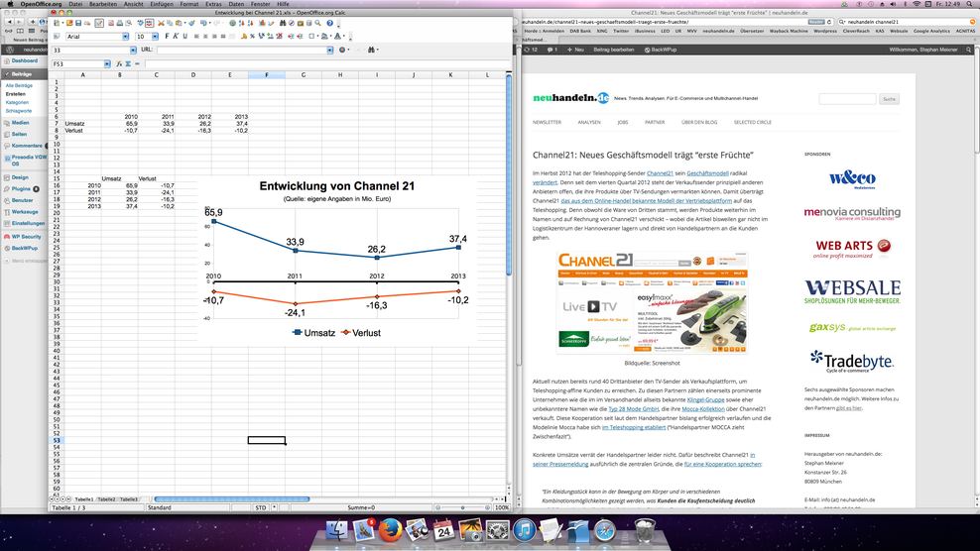Toggle STD selection mode in status bar
The image size is (980, 551).
[x=261, y=508]
